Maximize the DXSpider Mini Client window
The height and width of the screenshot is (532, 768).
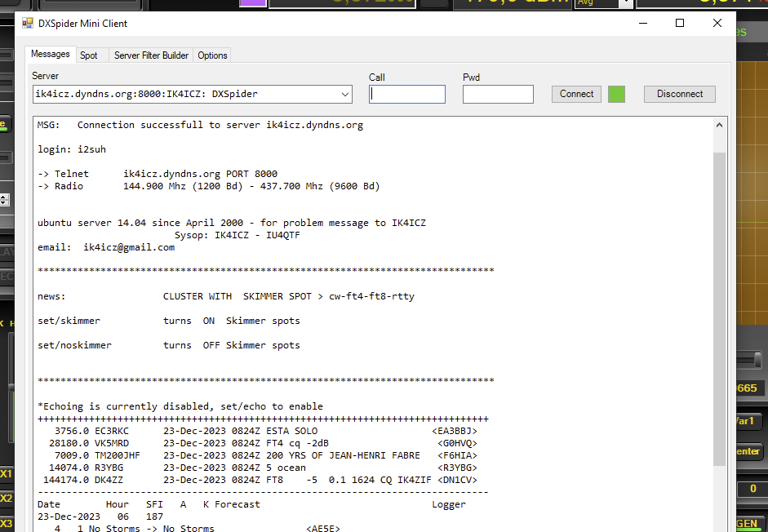click(680, 24)
